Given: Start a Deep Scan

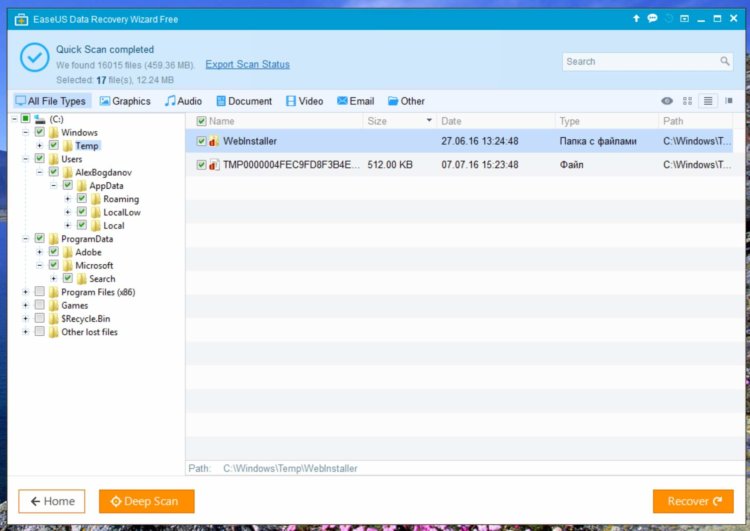Looking at the screenshot, I should click(x=146, y=501).
